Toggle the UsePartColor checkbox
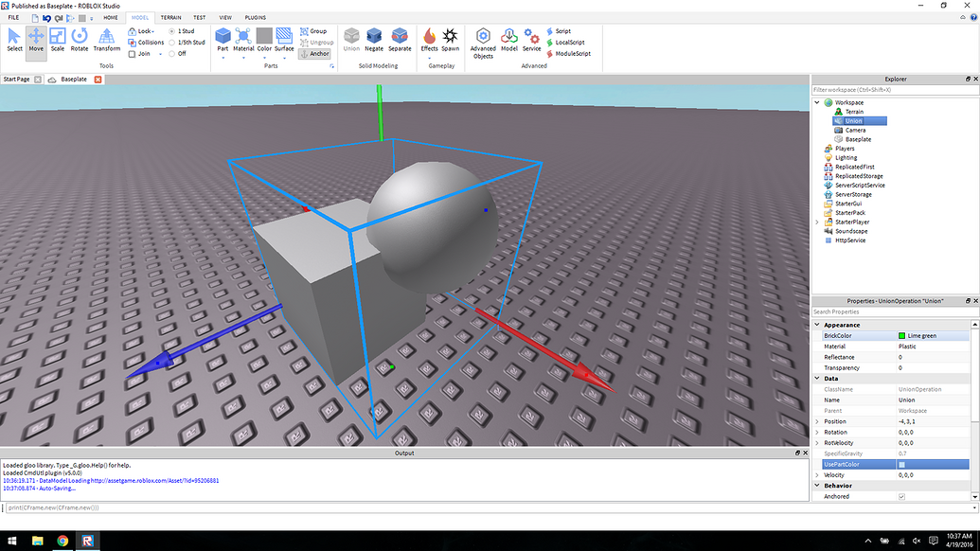The height and width of the screenshot is (551, 980). tap(901, 465)
